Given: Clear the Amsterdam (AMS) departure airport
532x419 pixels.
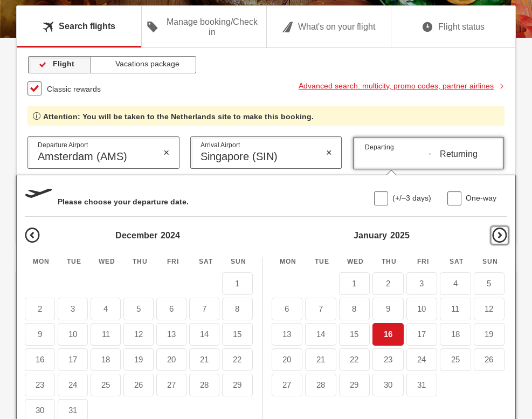Looking at the screenshot, I should click(x=166, y=153).
